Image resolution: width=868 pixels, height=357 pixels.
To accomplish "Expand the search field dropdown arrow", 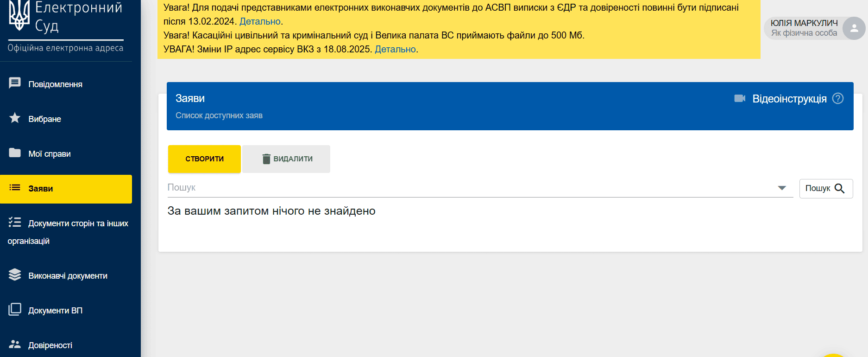I will pos(782,188).
